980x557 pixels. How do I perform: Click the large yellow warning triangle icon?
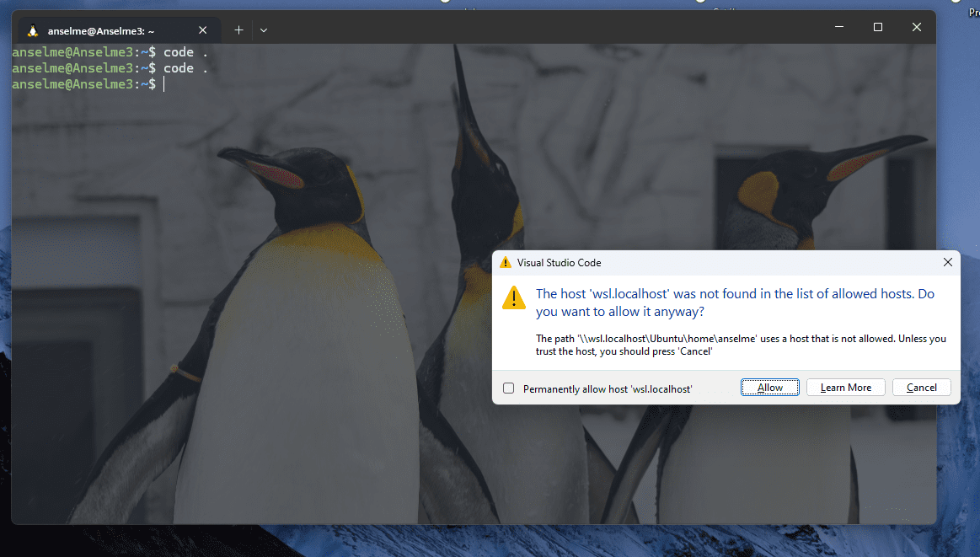tap(514, 297)
